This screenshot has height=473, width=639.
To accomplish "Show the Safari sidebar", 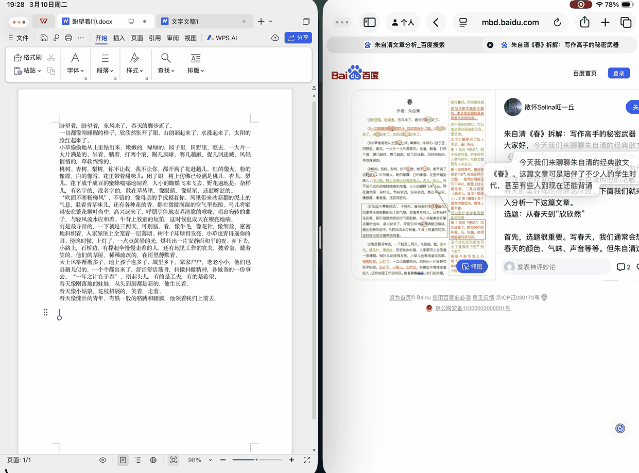I will 369,22.
